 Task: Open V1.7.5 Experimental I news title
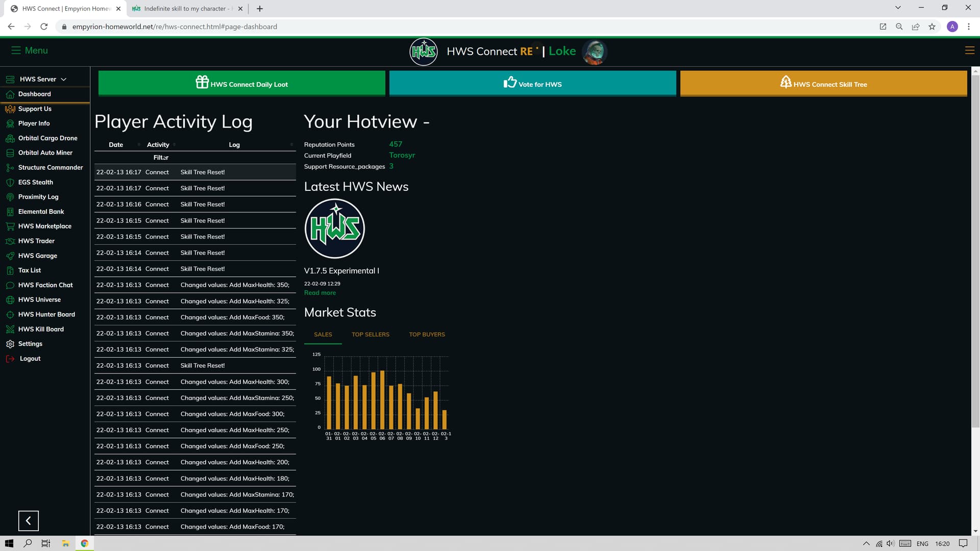(341, 271)
